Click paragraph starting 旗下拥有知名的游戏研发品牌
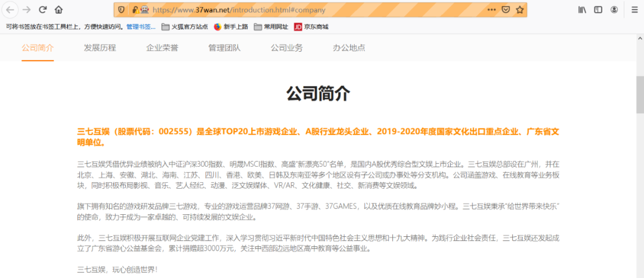This screenshot has height=278, width=644. coord(318,211)
